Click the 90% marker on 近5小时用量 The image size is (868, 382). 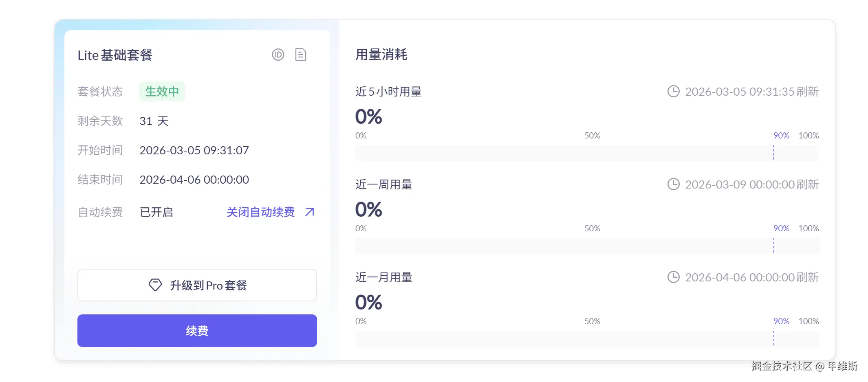click(781, 136)
